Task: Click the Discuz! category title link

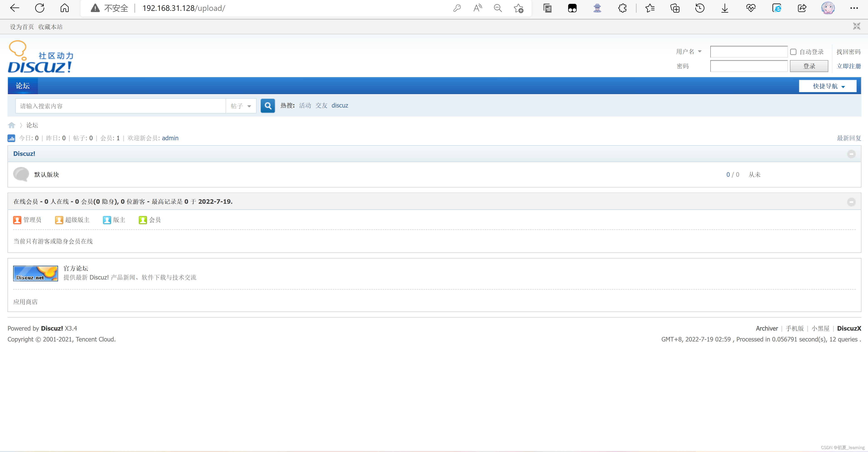Action: click(x=24, y=154)
